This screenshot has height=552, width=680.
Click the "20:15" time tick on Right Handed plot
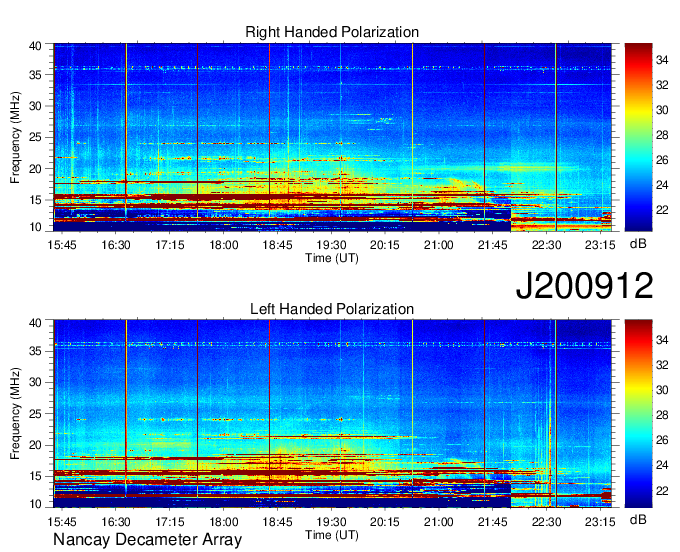coord(385,245)
